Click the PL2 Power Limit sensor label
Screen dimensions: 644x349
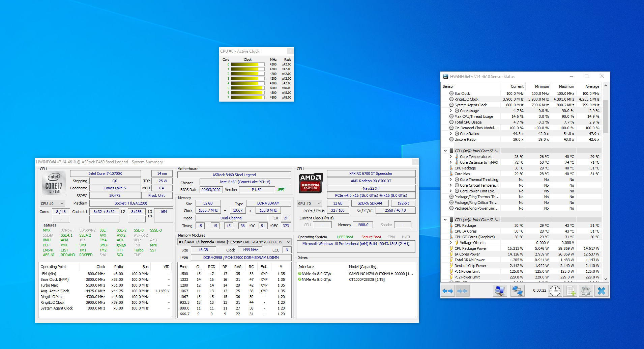click(x=467, y=277)
